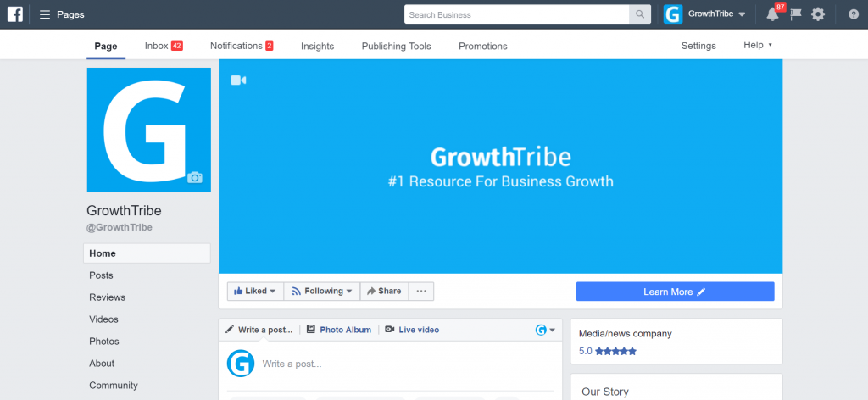
Task: Click the Search Business input field
Action: (516, 14)
